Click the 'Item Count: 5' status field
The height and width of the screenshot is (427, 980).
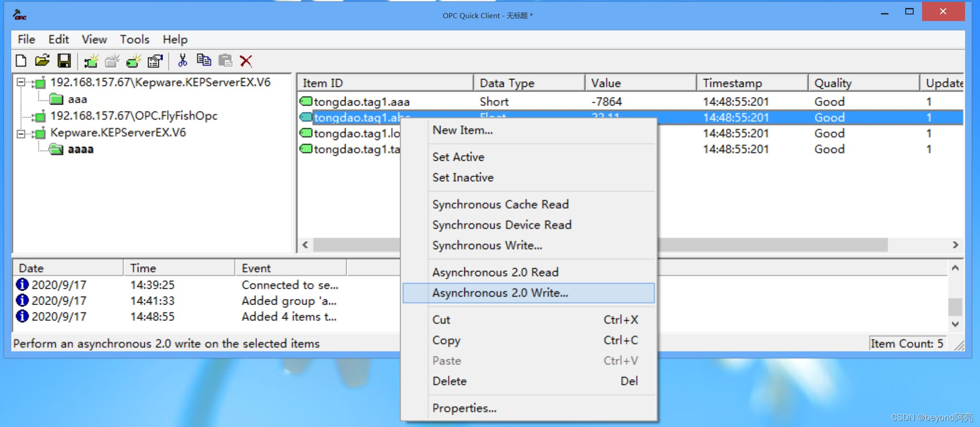(x=907, y=344)
